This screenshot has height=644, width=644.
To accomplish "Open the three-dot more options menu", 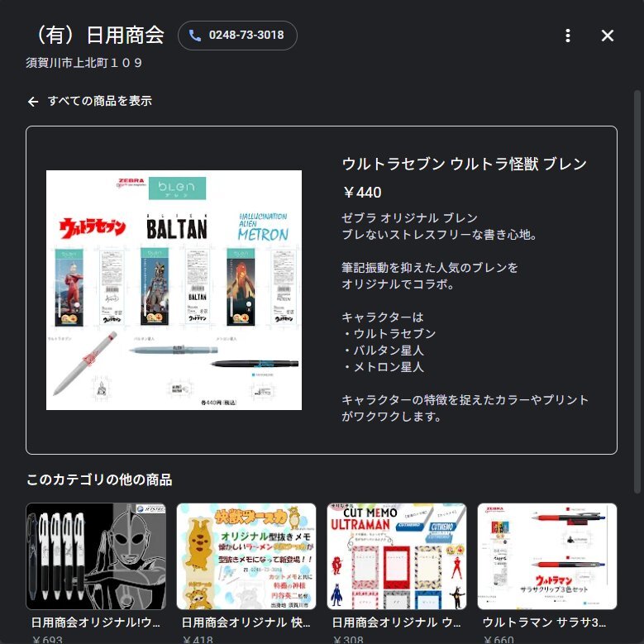I will click(568, 36).
